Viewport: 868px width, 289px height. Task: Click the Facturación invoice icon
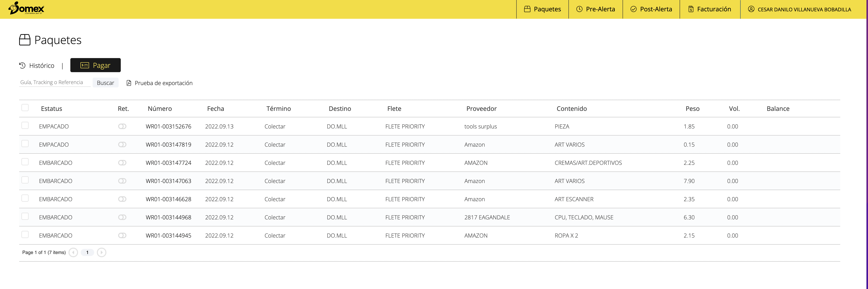[691, 9]
